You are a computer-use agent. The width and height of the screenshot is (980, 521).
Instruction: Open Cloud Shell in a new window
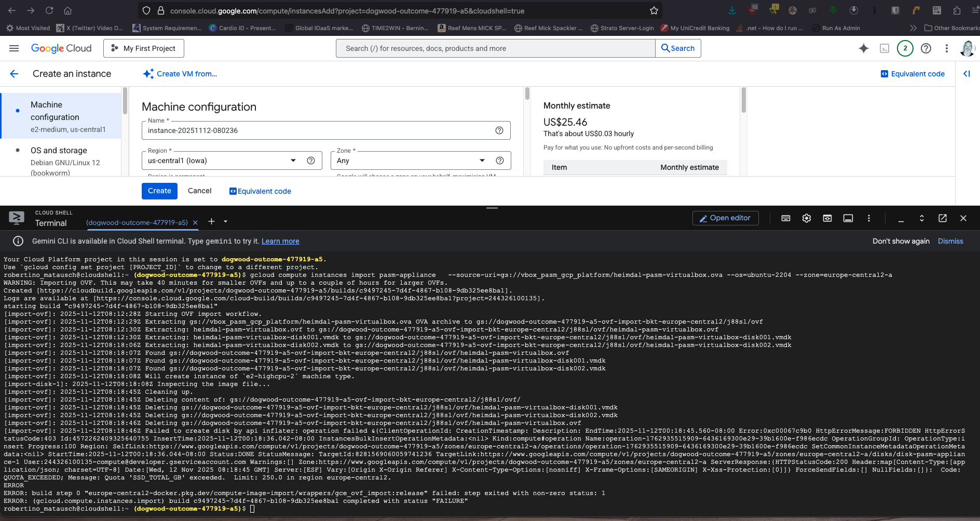(x=943, y=218)
